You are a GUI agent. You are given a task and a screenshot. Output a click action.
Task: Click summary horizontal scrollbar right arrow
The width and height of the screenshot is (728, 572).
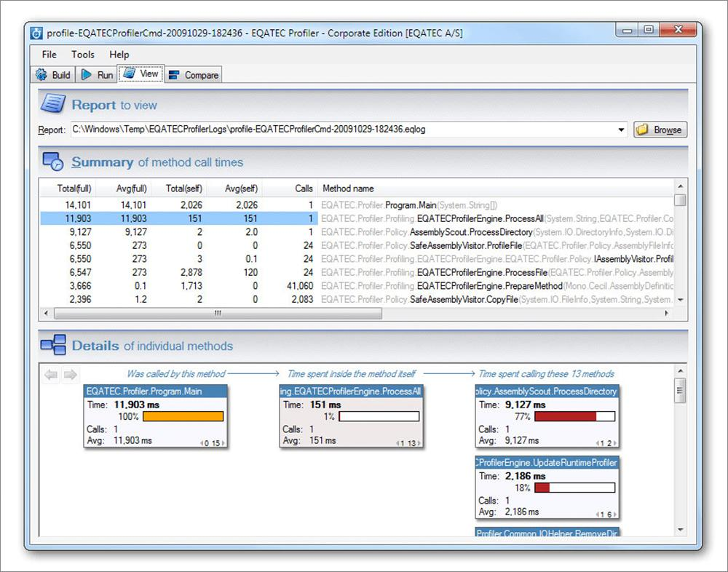tap(667, 314)
